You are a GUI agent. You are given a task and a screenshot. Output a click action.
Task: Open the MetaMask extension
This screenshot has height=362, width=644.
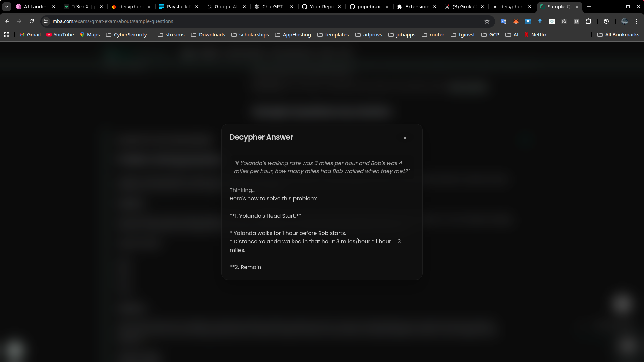[x=516, y=21]
